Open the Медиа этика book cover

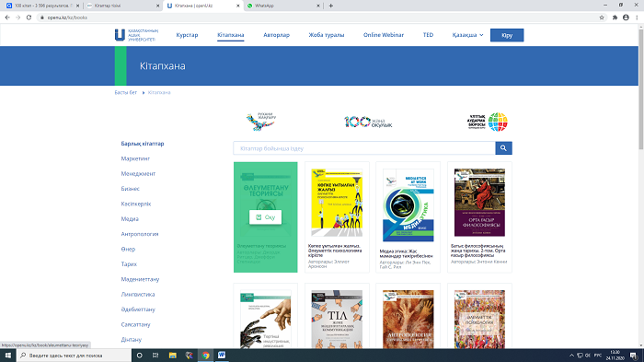408,204
